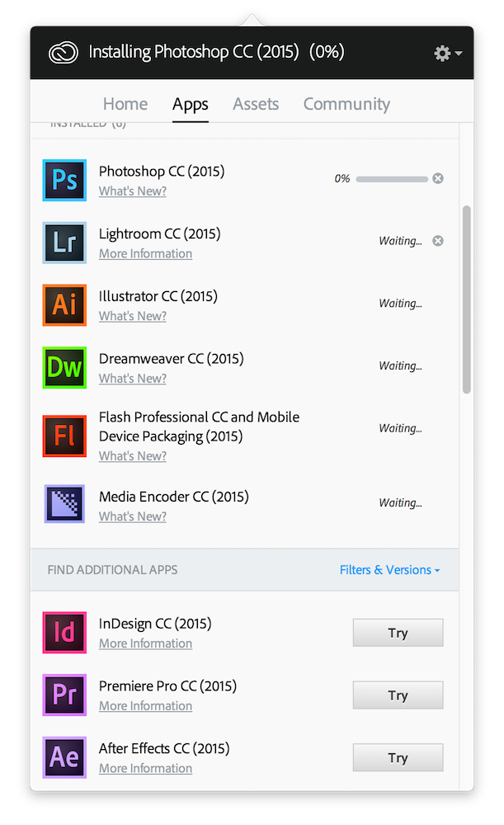Click the Media Encoder app icon
Image resolution: width=504 pixels, height=825 pixels.
64,505
